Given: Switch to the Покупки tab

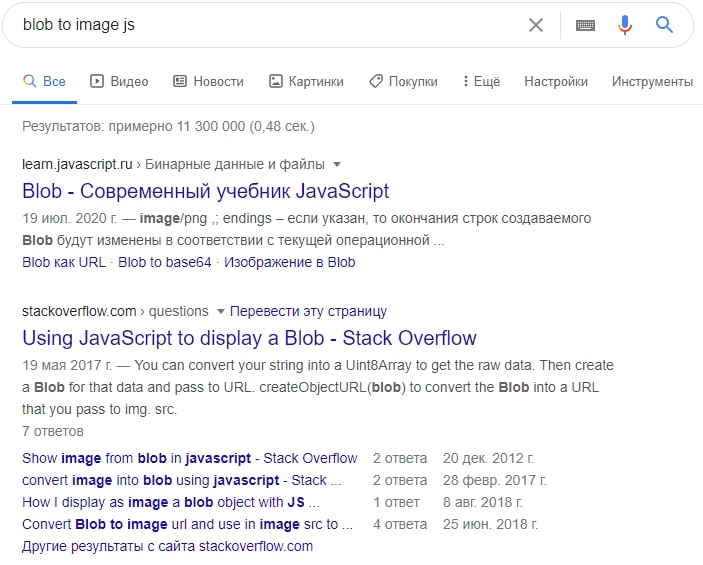Looking at the screenshot, I should (x=403, y=82).
